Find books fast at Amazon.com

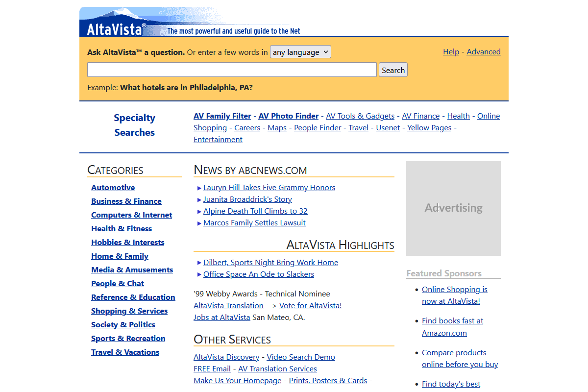[452, 326]
